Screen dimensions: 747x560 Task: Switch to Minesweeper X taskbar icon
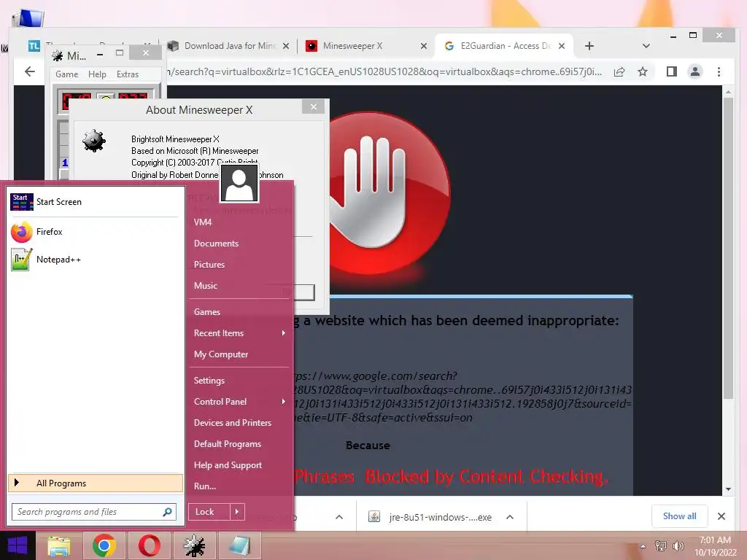click(194, 545)
